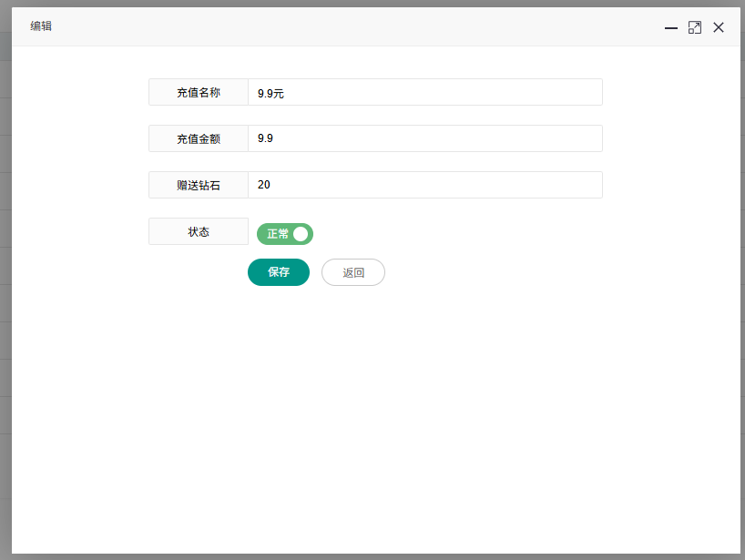Click the white knob on the 正常 switch

click(x=301, y=234)
